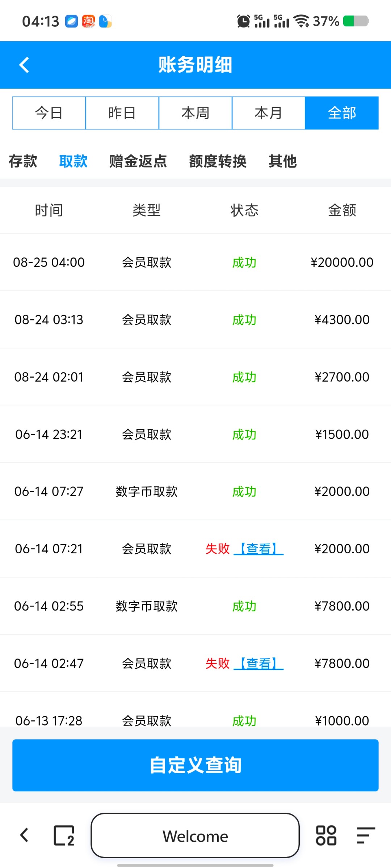The image size is (391, 868).
Task: Select the 全部 date filter
Action: [342, 113]
